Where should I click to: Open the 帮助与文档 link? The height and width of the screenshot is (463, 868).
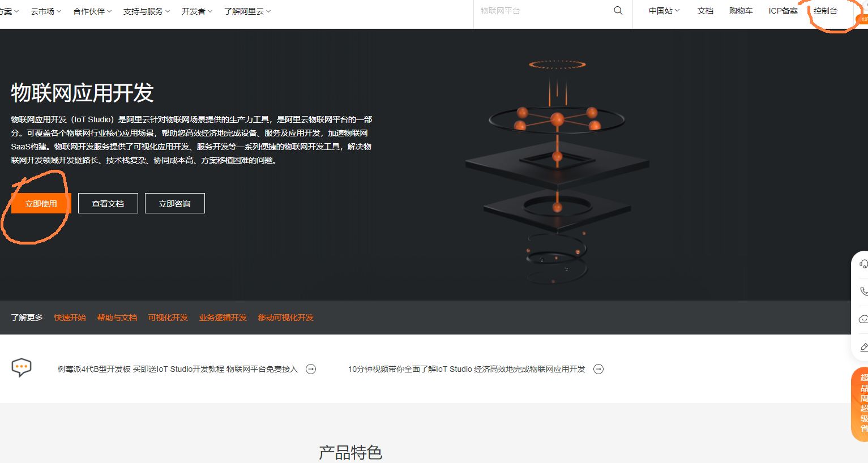[x=117, y=318]
